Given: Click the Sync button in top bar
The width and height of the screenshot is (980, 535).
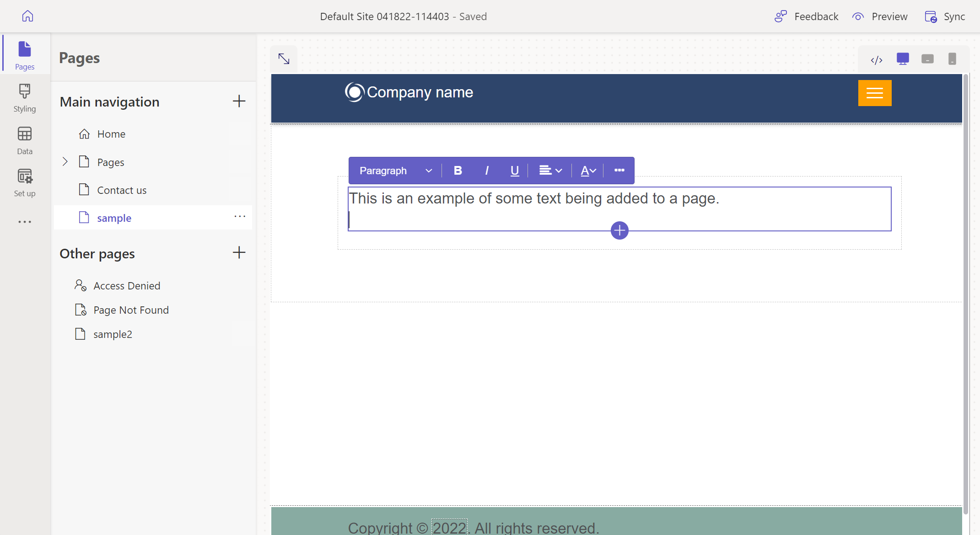Looking at the screenshot, I should coord(947,16).
